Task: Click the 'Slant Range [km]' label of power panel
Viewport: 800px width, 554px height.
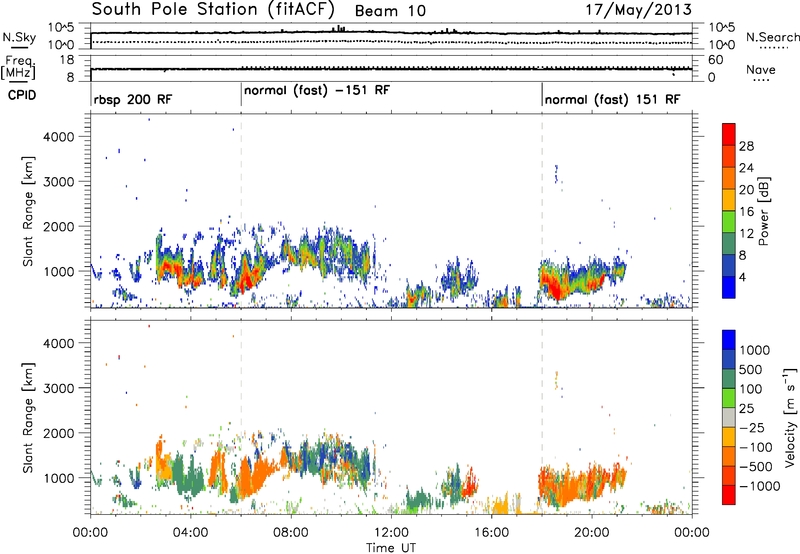Action: tap(28, 211)
